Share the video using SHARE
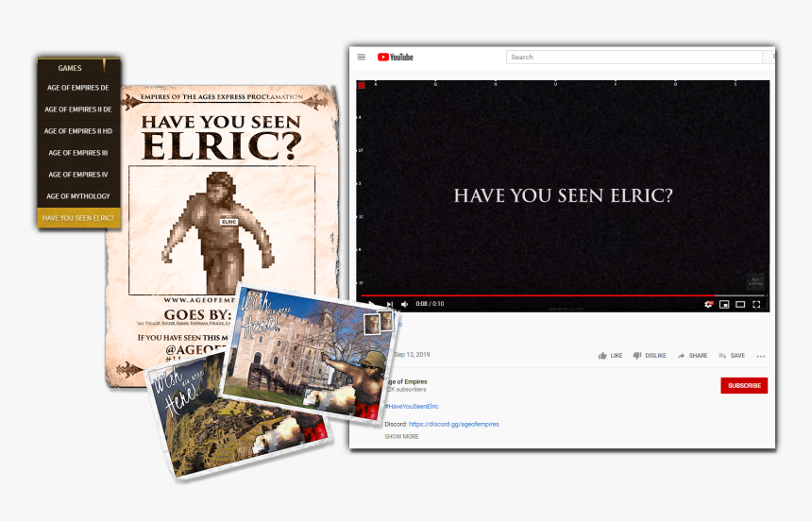 coord(692,356)
